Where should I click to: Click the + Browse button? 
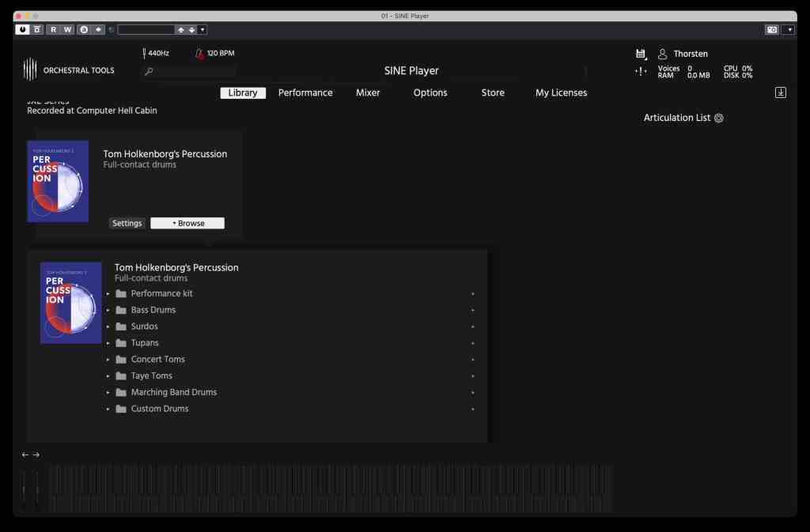pyautogui.click(x=187, y=224)
